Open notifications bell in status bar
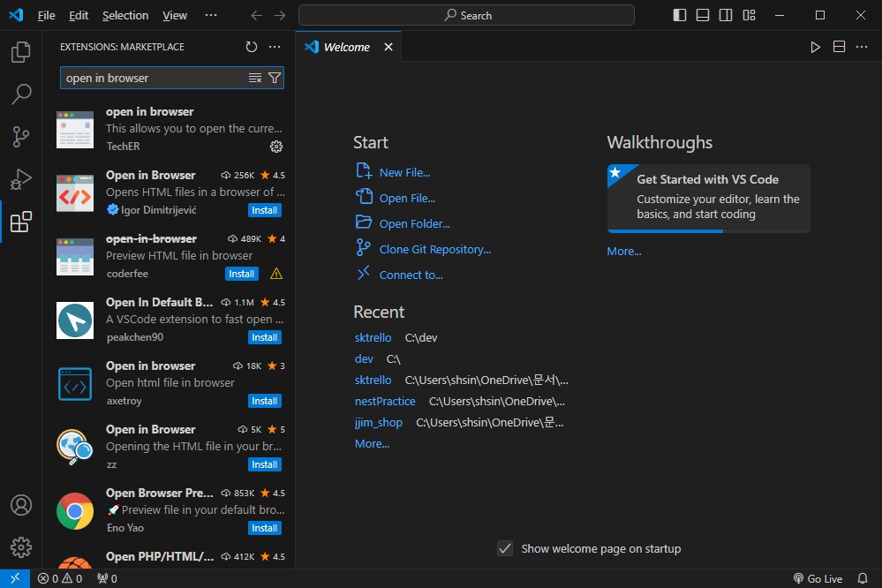 863,578
